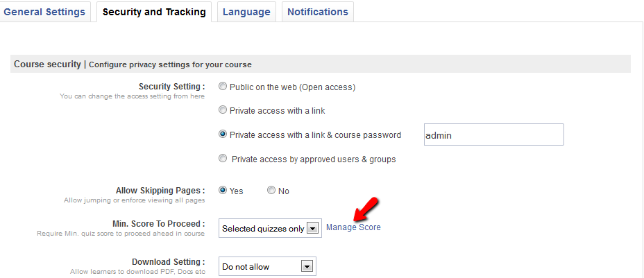Open the Do not allow download dropdown

point(268,266)
